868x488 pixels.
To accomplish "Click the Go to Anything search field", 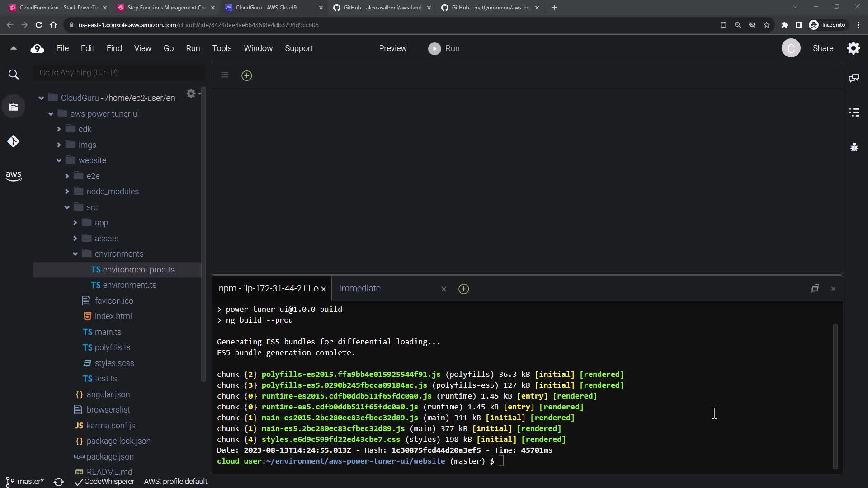I will pos(118,73).
